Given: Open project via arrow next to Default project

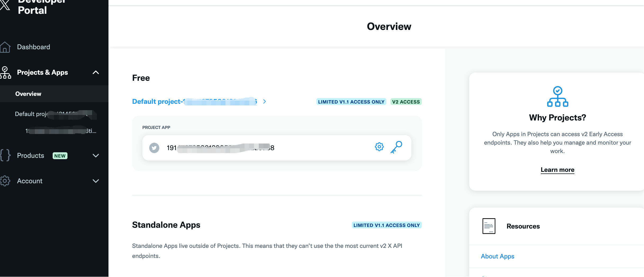Looking at the screenshot, I should coord(264,101).
